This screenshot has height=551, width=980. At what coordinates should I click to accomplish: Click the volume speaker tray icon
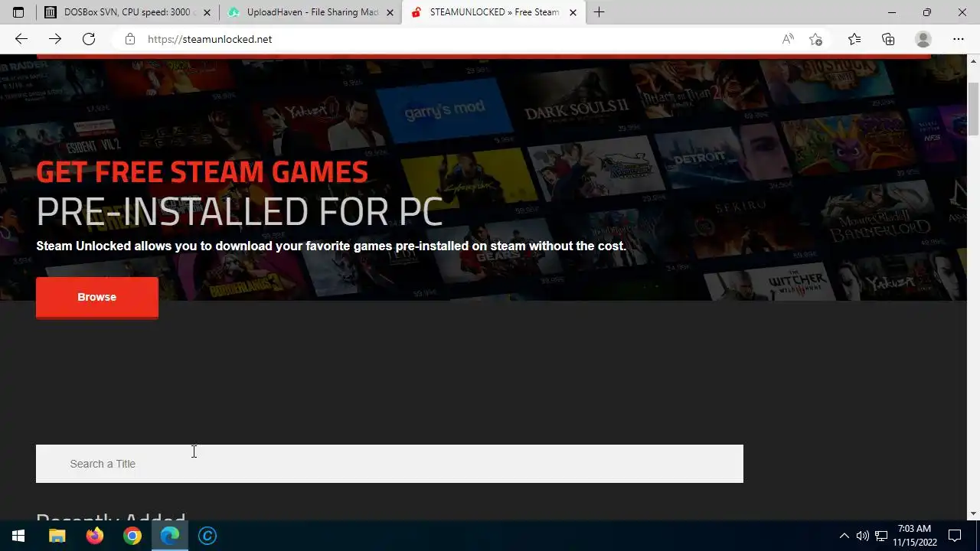coord(863,536)
